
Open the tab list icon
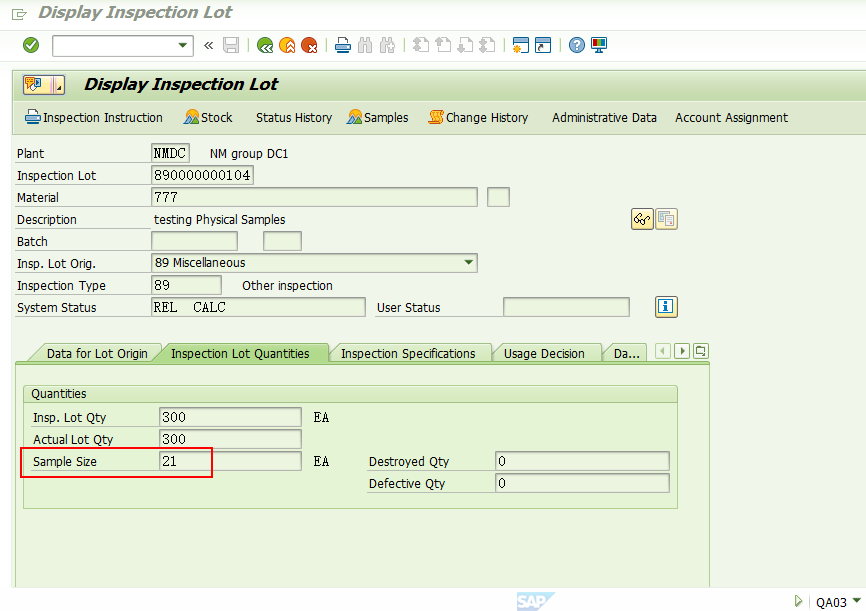[701, 351]
